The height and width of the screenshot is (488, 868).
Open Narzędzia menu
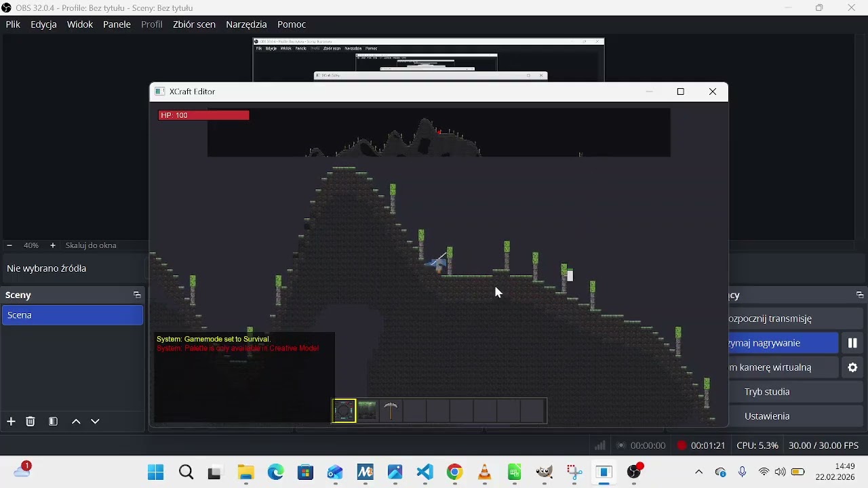coord(246,24)
